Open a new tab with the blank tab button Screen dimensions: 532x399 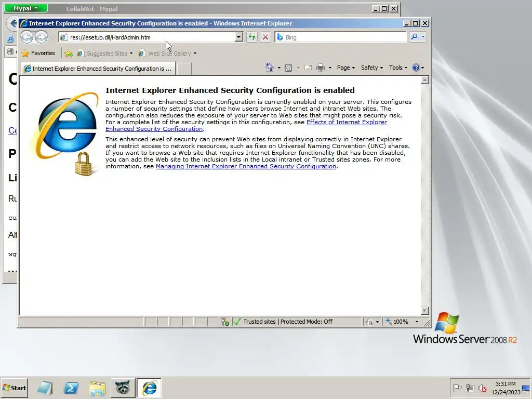[x=184, y=69]
